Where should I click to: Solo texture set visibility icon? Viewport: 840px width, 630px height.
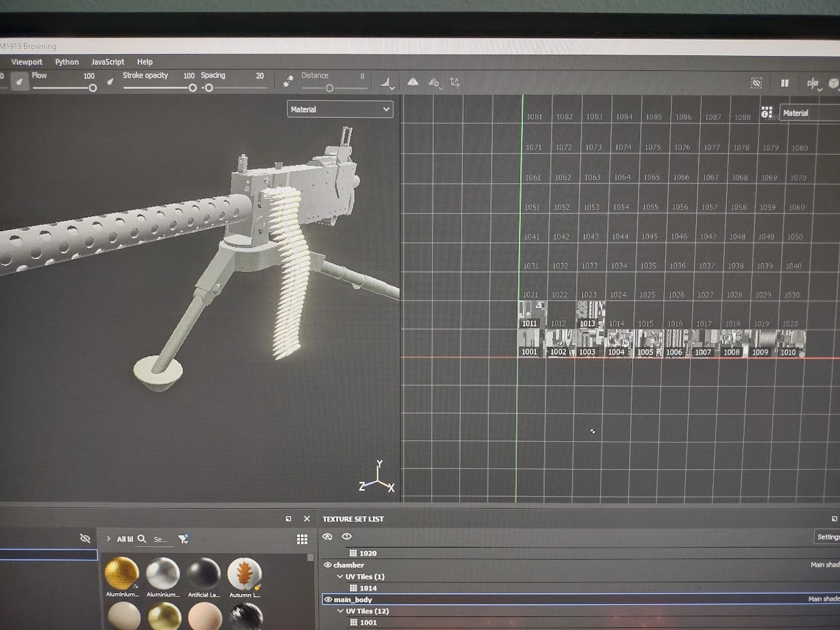(x=328, y=537)
